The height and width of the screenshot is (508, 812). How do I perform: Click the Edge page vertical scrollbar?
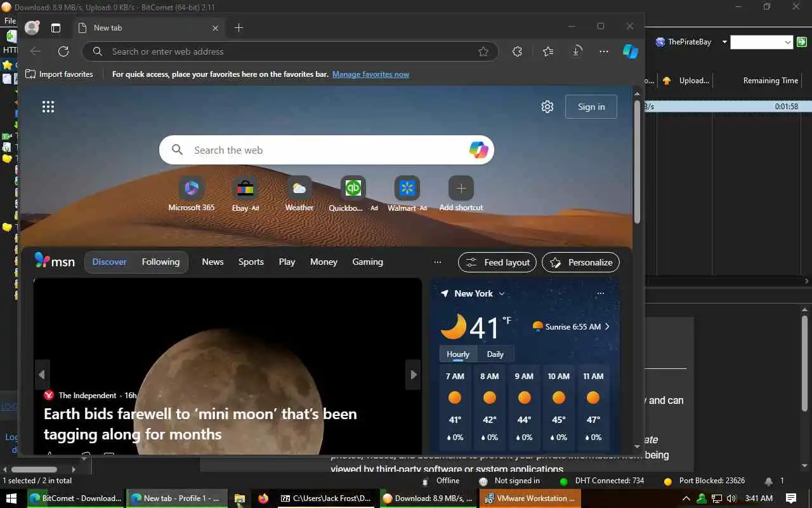pos(637,161)
